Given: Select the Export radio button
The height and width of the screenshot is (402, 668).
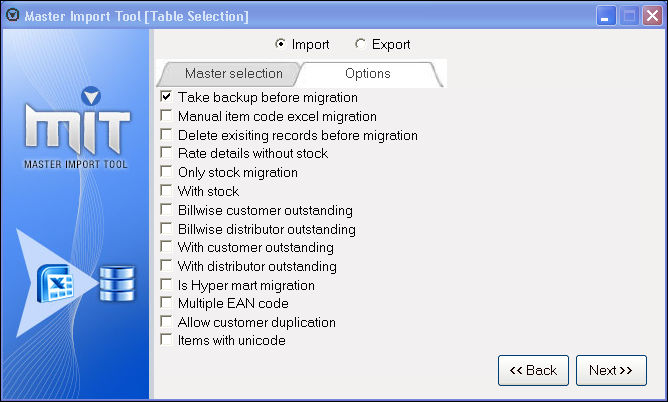Looking at the screenshot, I should [x=361, y=45].
